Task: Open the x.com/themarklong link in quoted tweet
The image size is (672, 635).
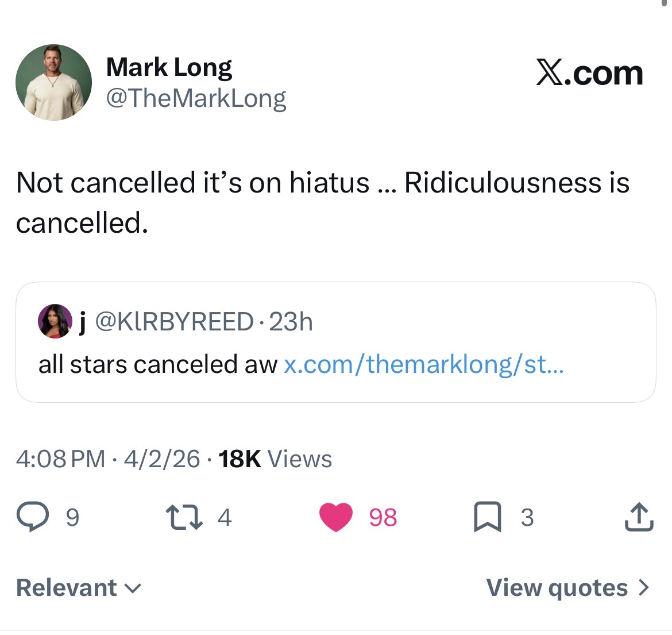Action: coord(424,364)
